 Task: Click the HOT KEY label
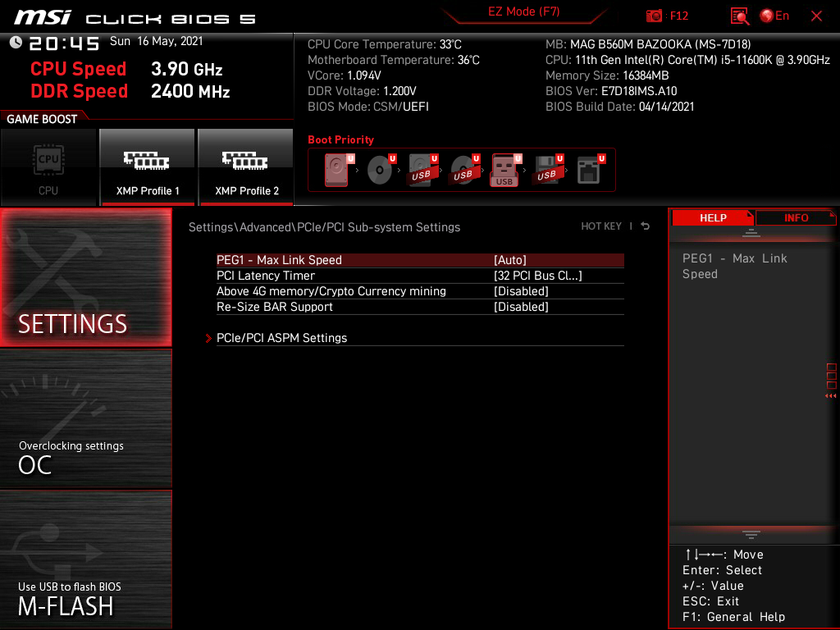click(x=601, y=226)
